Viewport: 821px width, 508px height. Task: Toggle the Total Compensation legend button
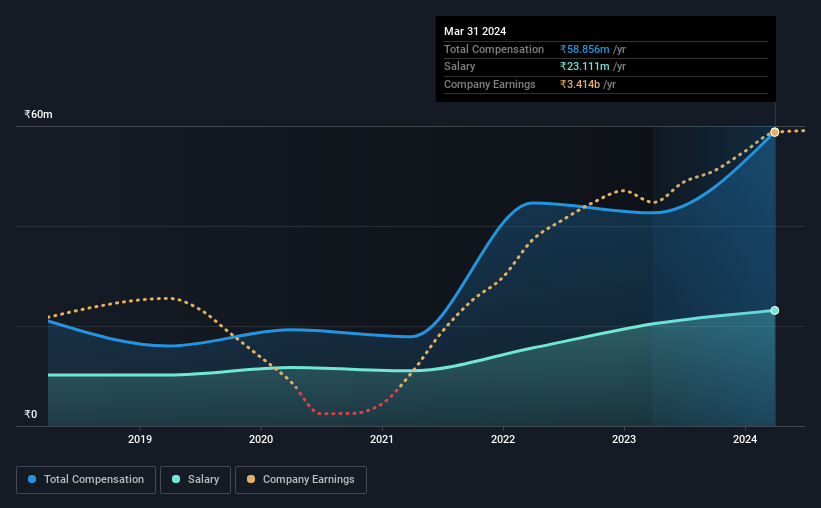click(x=86, y=480)
